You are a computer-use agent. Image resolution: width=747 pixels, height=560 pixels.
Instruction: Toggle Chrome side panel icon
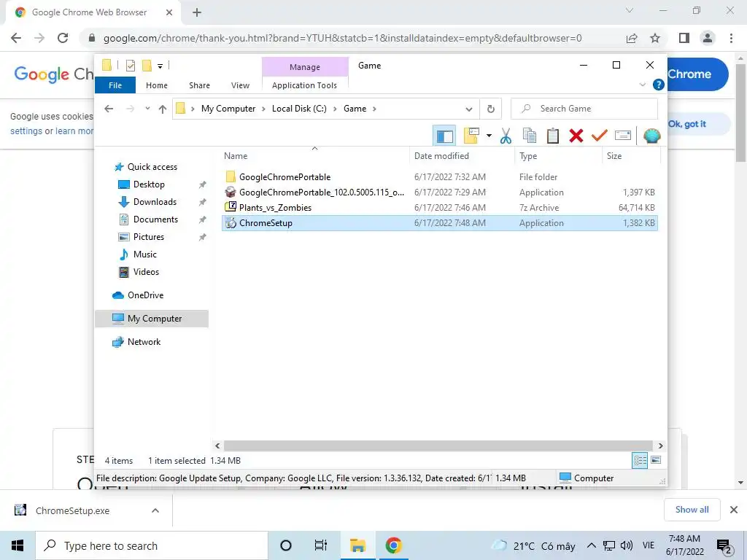tap(684, 38)
